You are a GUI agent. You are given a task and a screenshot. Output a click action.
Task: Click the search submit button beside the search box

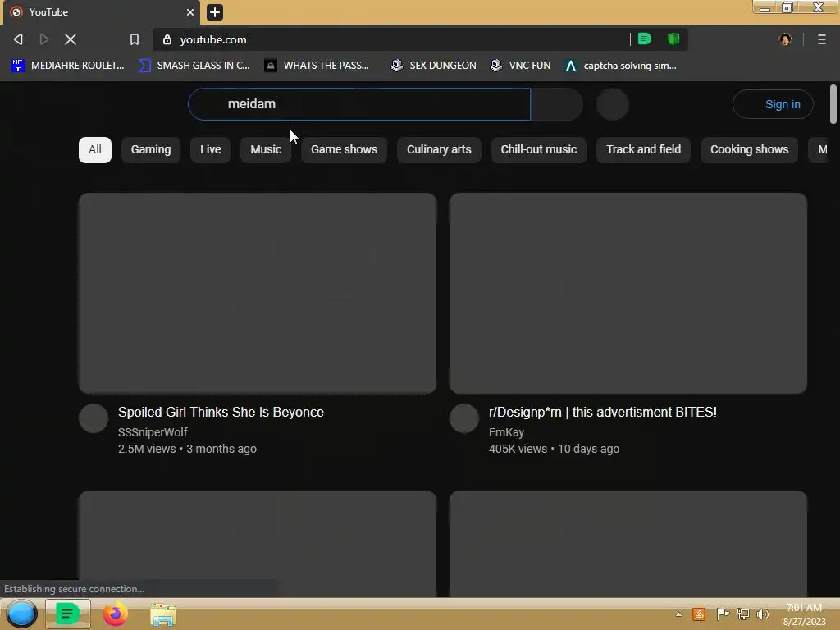point(557,104)
